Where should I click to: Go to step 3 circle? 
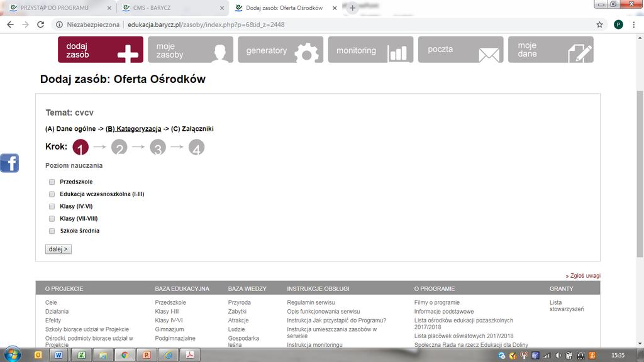pyautogui.click(x=158, y=147)
